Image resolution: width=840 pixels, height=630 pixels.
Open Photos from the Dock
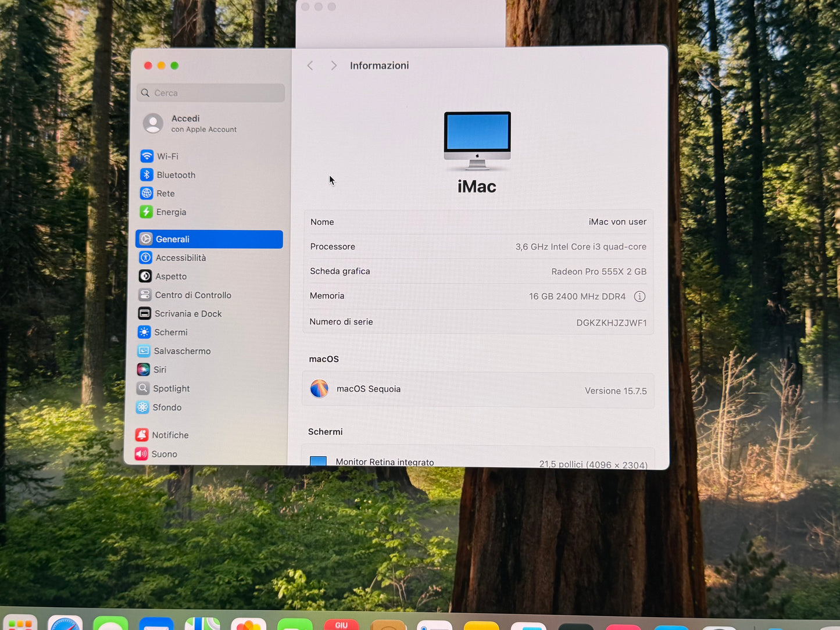pos(248,624)
